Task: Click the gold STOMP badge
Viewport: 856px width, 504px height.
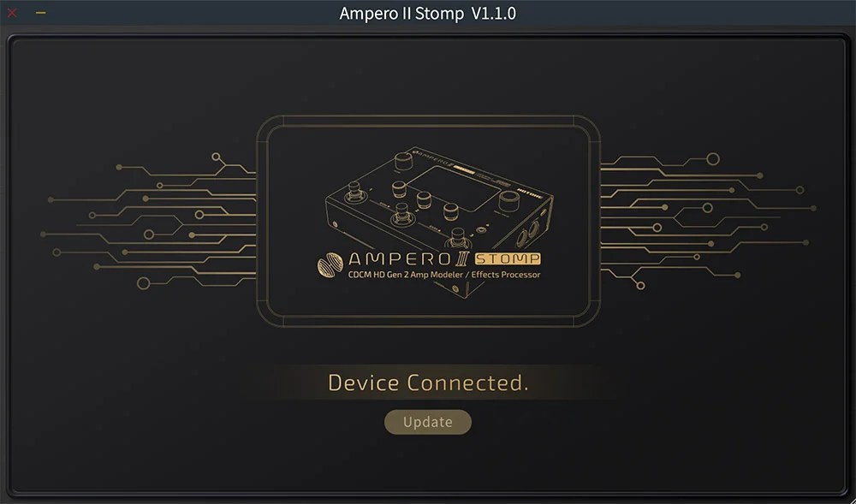Action: tap(508, 258)
